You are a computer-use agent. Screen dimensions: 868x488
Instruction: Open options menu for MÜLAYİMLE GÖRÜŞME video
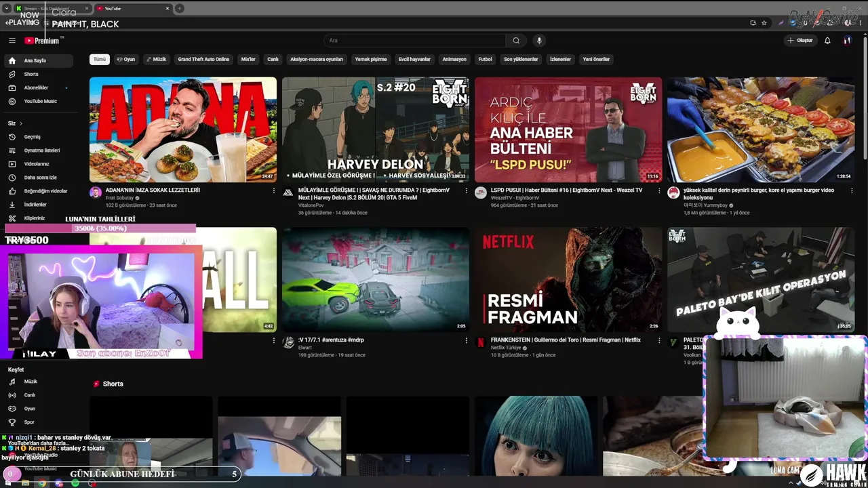coord(466,191)
